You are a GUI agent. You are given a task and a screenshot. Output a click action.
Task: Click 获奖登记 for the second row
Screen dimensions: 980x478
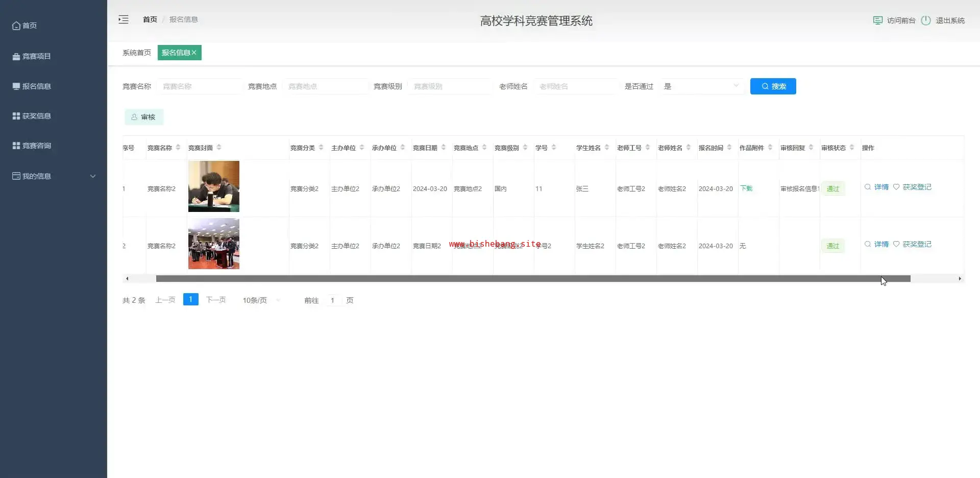(x=912, y=244)
